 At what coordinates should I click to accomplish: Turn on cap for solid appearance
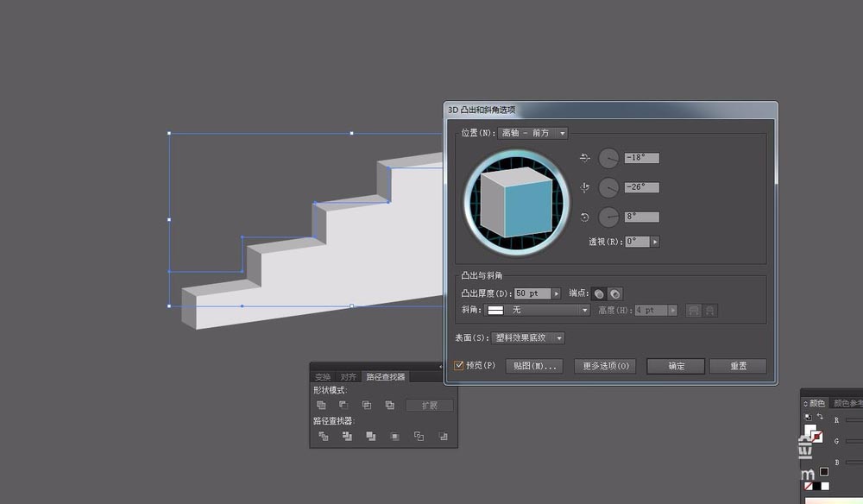point(599,293)
